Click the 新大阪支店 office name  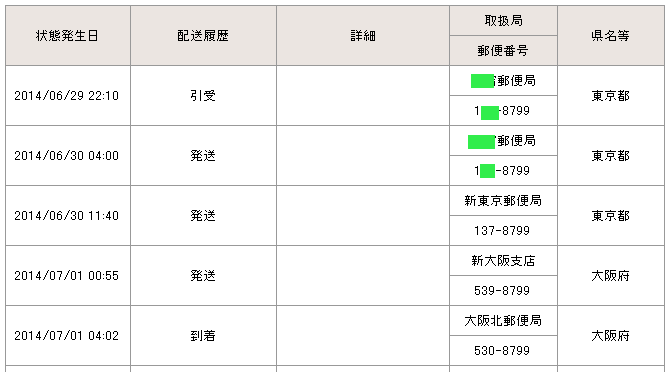click(x=503, y=261)
